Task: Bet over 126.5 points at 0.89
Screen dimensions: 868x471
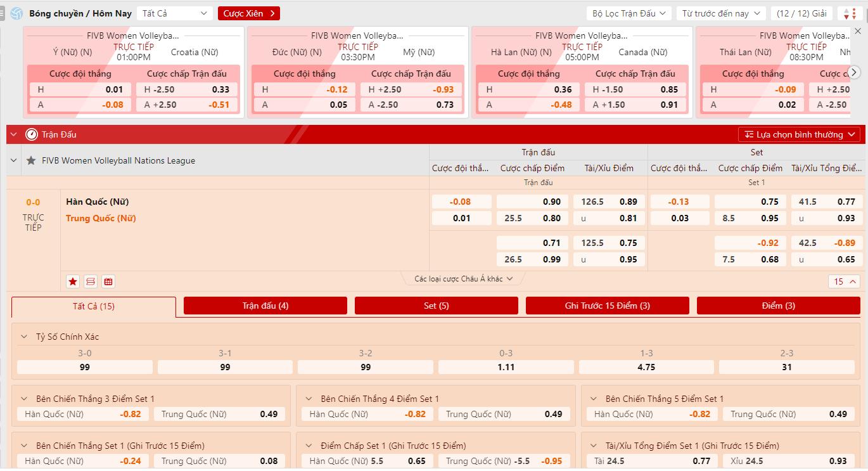Action: (x=610, y=202)
